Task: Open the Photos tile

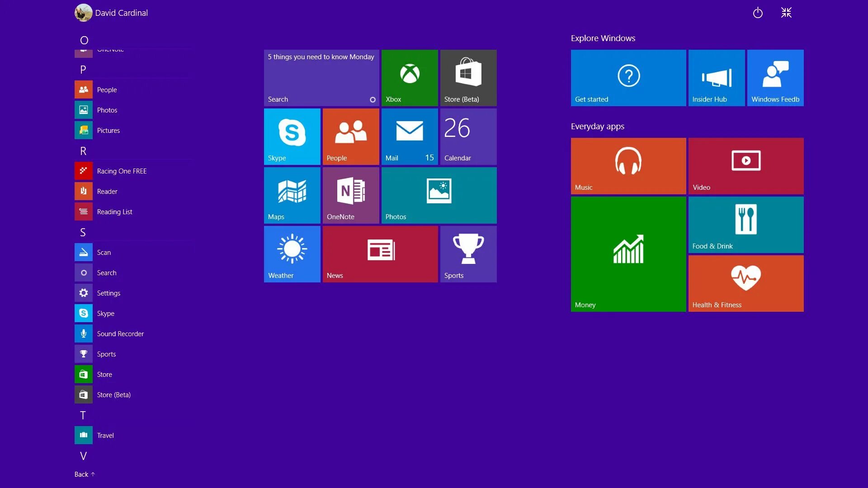Action: tap(439, 195)
